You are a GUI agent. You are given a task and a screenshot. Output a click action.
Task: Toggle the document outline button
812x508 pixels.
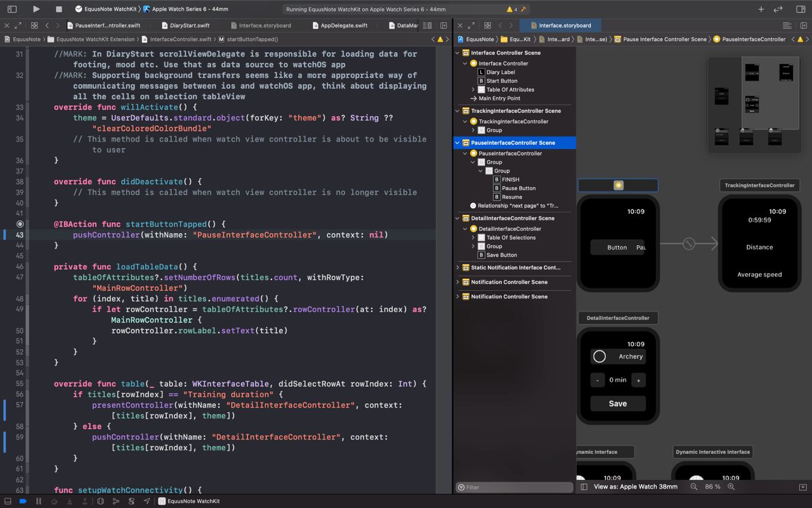pos(584,486)
